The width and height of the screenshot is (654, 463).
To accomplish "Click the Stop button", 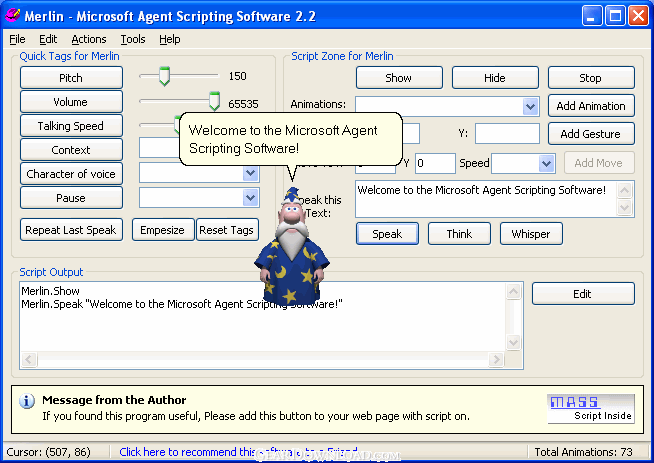I will coord(591,78).
